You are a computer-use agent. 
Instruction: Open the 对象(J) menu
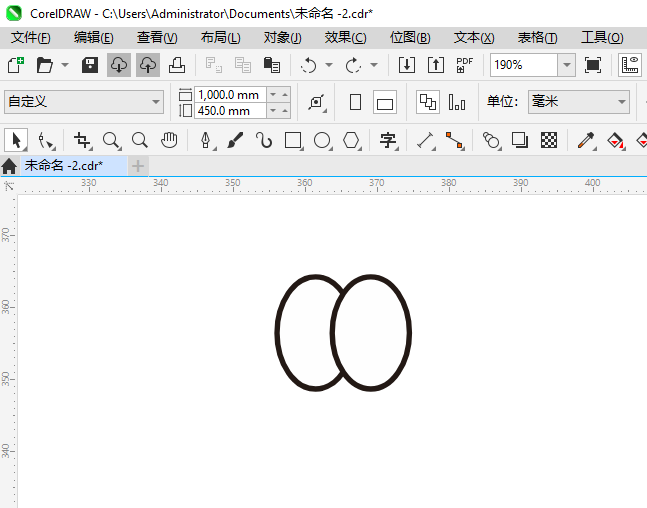pyautogui.click(x=283, y=38)
